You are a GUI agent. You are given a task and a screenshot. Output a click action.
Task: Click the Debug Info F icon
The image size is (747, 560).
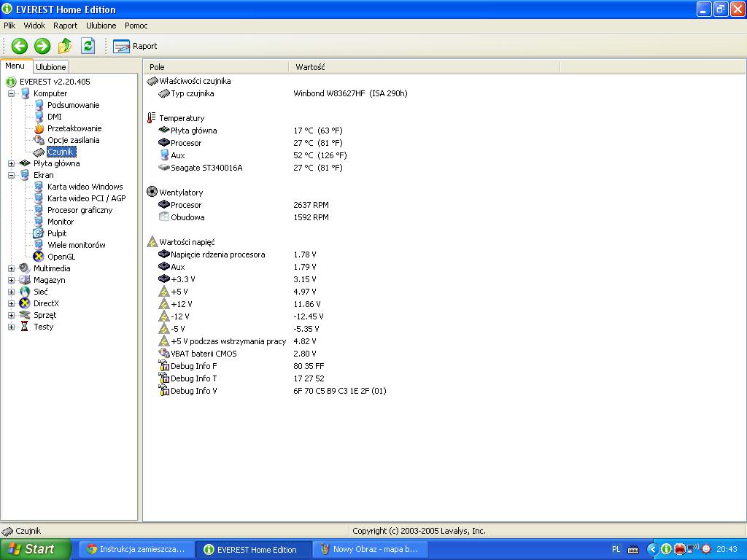click(164, 366)
